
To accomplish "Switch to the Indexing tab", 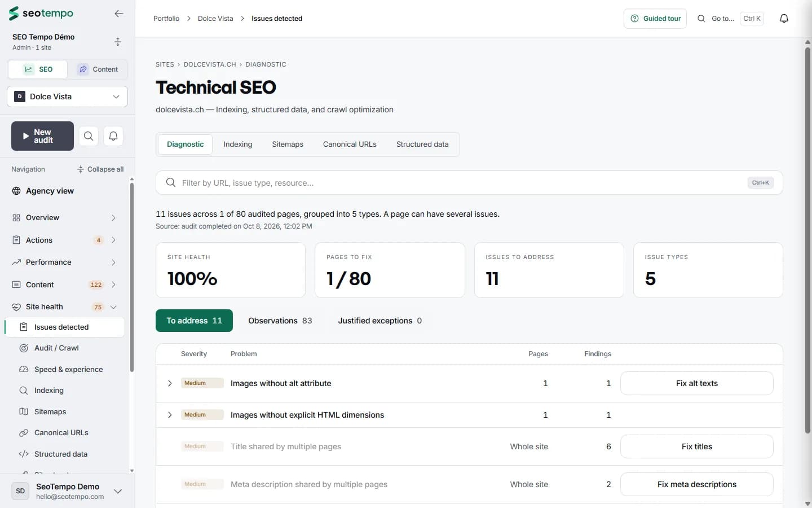I will click(x=238, y=144).
